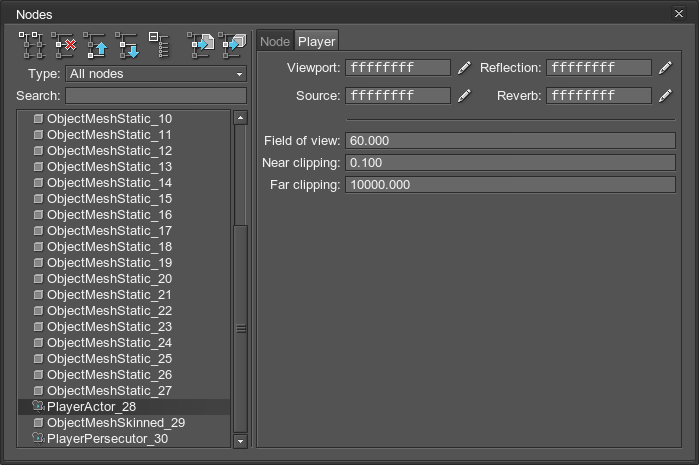
Task: Click the remove node icon with red X
Action: click(65, 45)
